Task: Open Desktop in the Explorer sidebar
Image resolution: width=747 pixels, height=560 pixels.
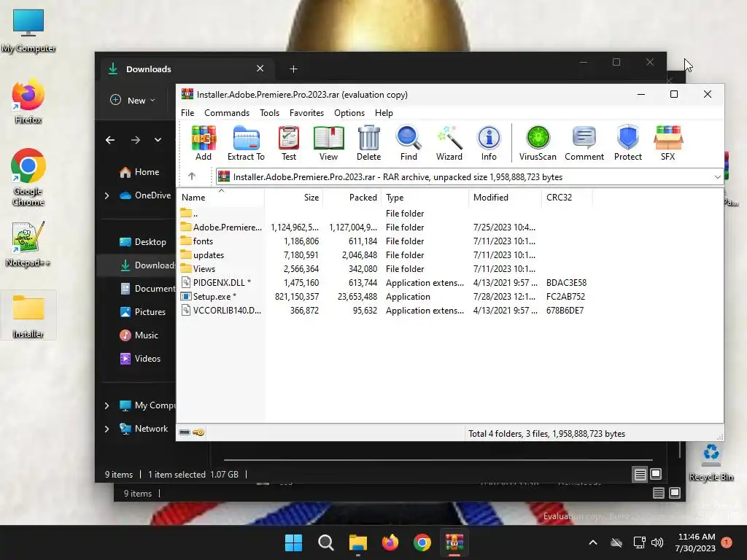Action: (143, 242)
